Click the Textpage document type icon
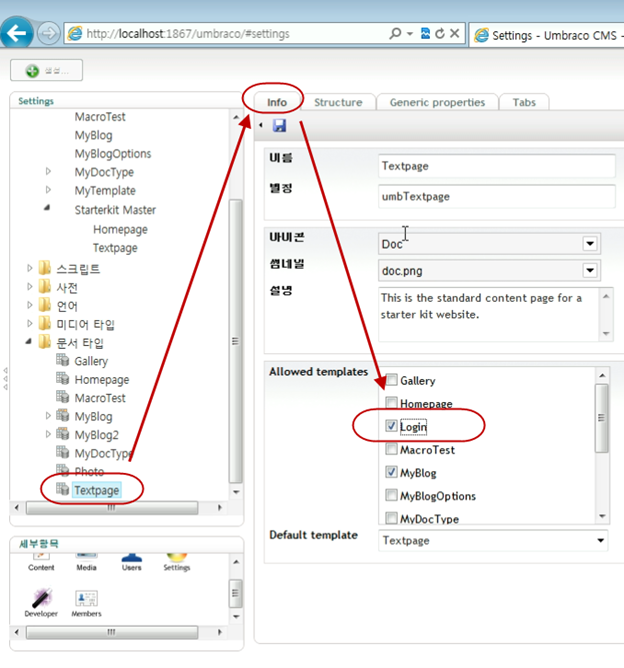This screenshot has width=624, height=668. (x=63, y=489)
